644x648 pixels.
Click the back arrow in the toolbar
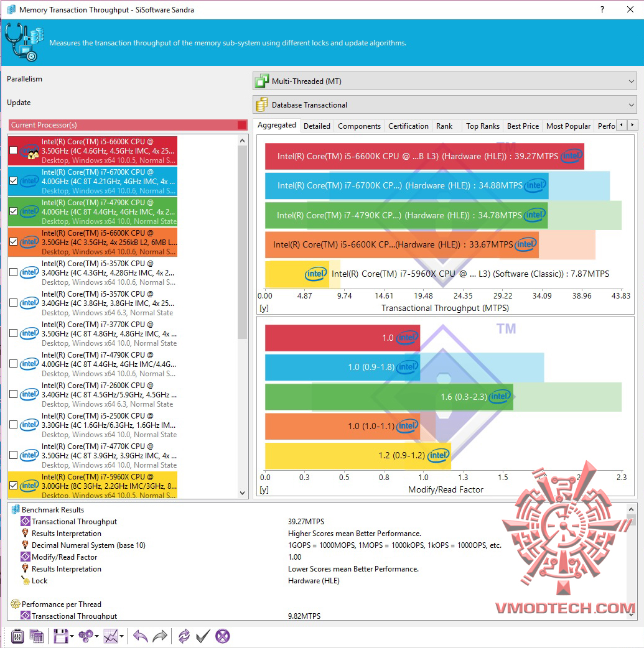[x=141, y=636]
